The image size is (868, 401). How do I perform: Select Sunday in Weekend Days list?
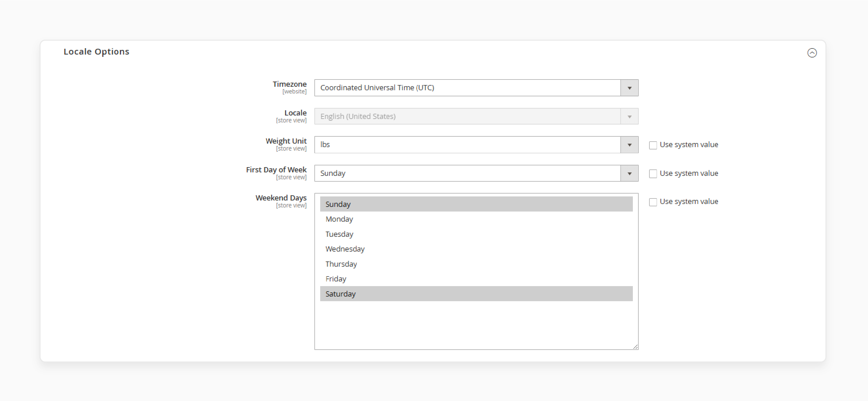[476, 204]
